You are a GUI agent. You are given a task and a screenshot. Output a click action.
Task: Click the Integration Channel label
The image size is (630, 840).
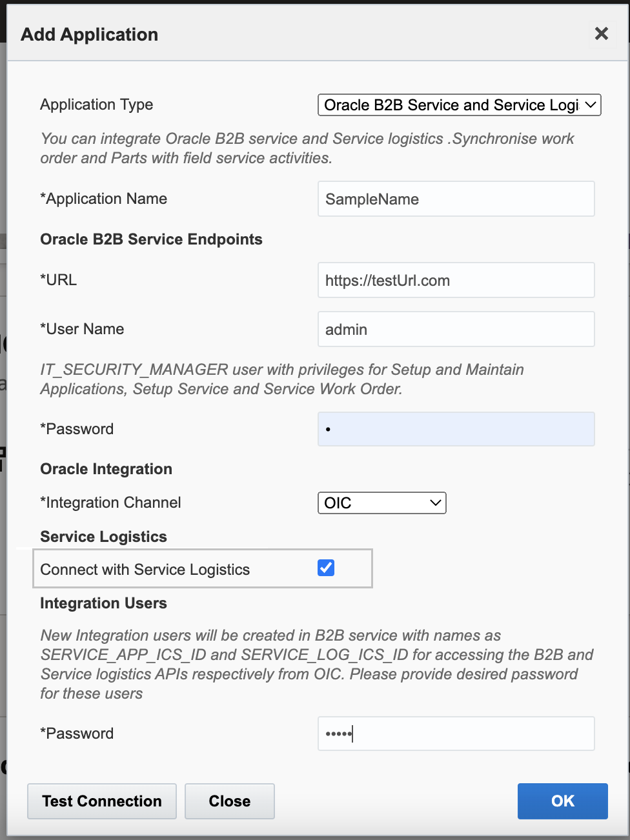[x=110, y=503]
